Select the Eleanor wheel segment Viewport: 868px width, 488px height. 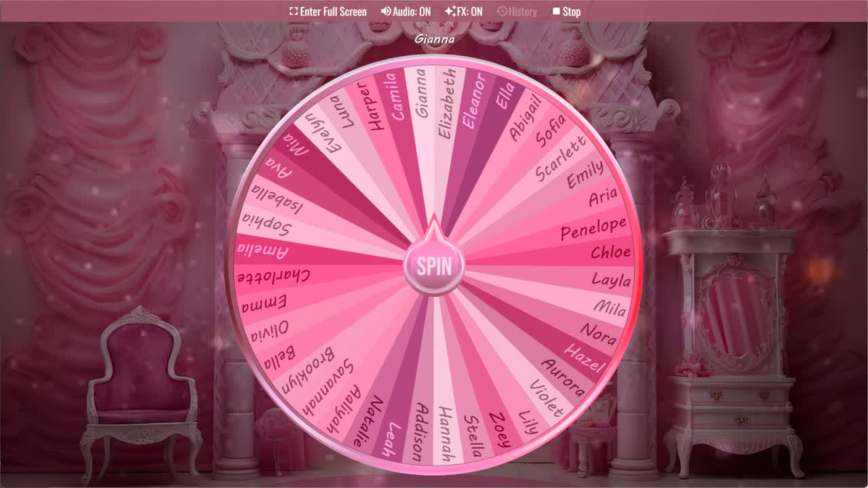point(473,103)
